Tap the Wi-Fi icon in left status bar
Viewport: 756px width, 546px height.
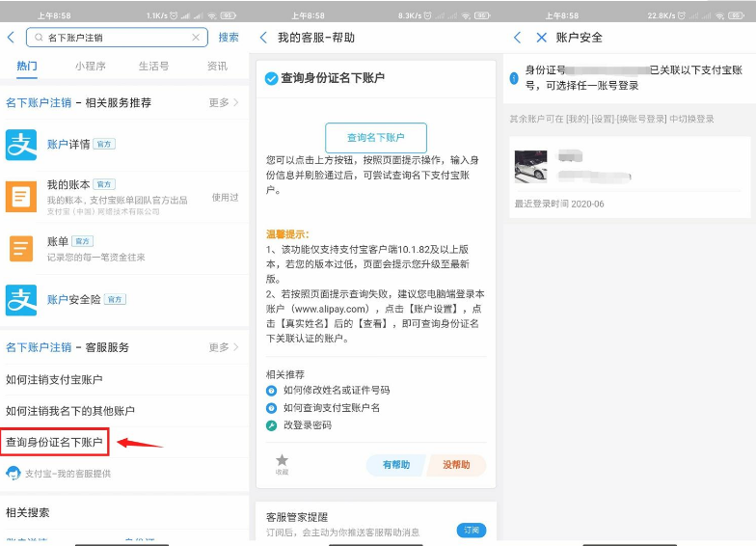click(212, 15)
